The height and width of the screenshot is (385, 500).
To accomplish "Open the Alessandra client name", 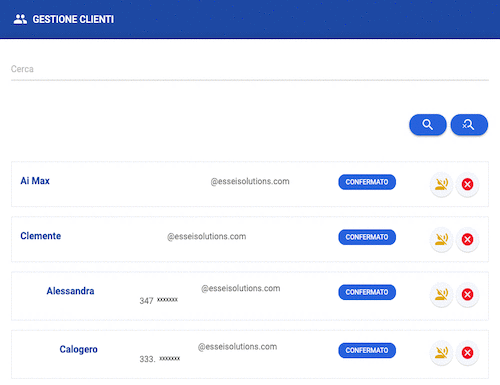I will (70, 291).
